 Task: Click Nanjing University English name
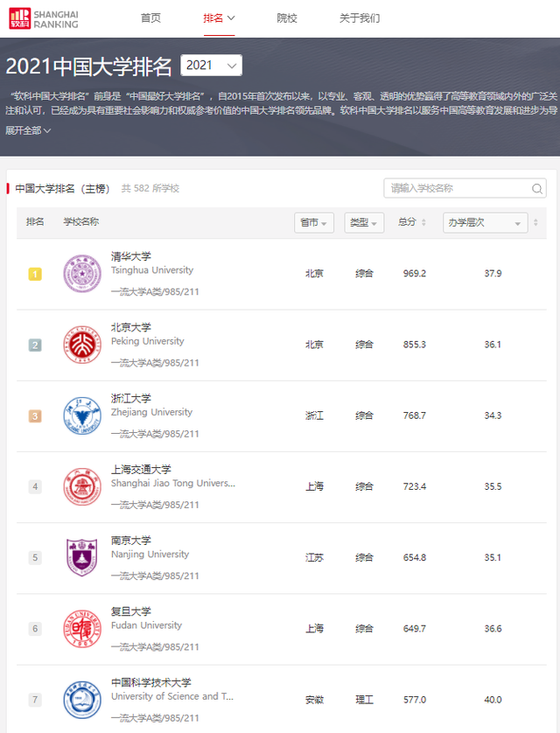pos(150,555)
